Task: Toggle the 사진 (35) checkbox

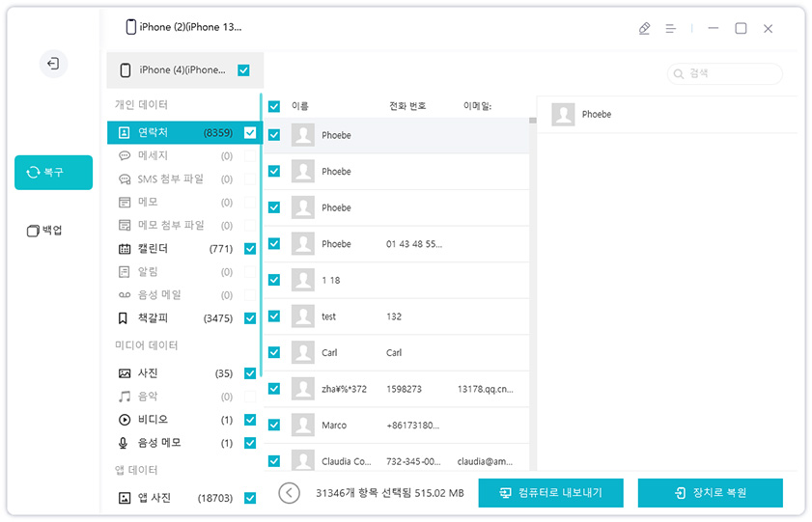Action: pos(250,373)
